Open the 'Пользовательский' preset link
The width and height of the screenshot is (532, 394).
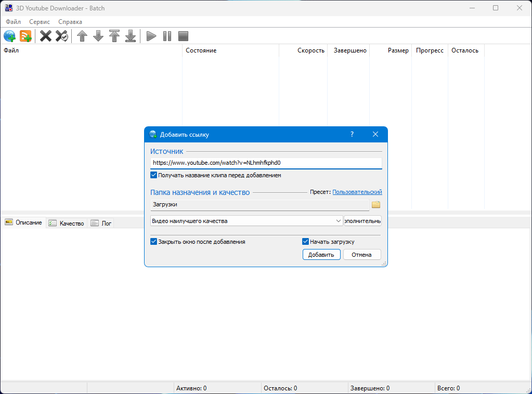(x=357, y=192)
